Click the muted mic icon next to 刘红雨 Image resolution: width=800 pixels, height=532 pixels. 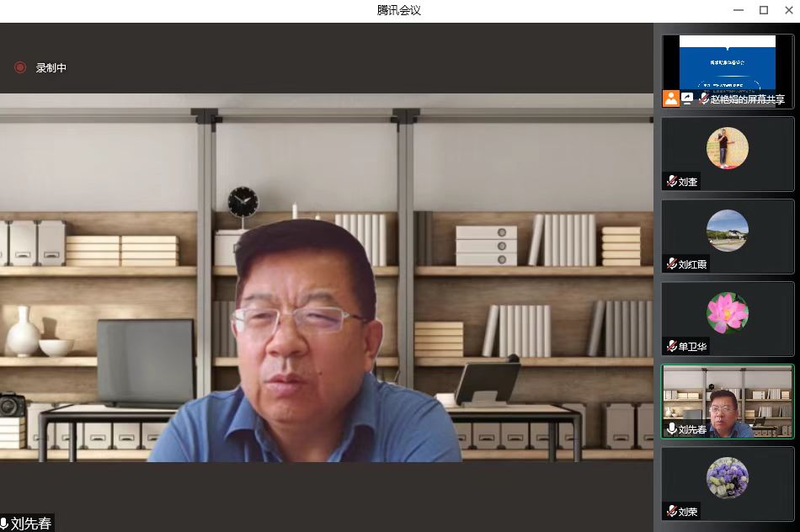[x=672, y=263]
